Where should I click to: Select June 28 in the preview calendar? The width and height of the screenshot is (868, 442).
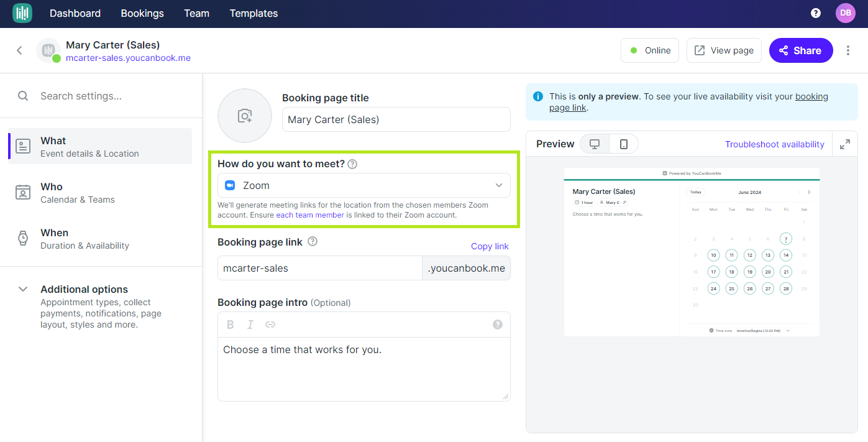[786, 288]
